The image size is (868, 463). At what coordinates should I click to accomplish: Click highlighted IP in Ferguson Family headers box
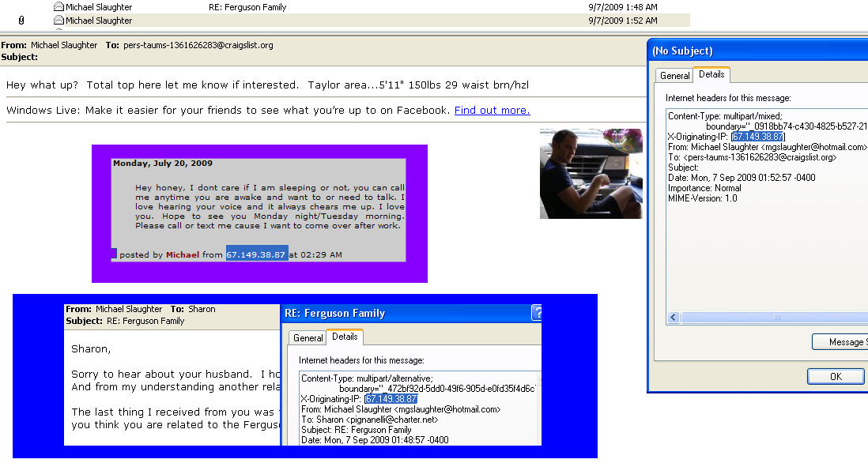pos(391,399)
